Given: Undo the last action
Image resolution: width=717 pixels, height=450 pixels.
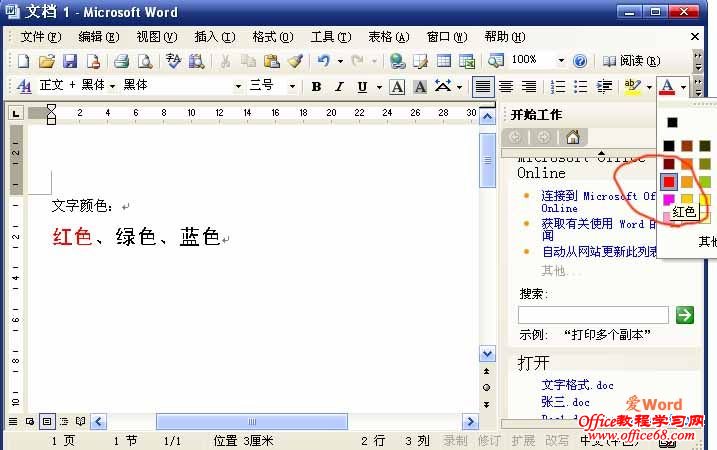Looking at the screenshot, I should click(x=323, y=61).
